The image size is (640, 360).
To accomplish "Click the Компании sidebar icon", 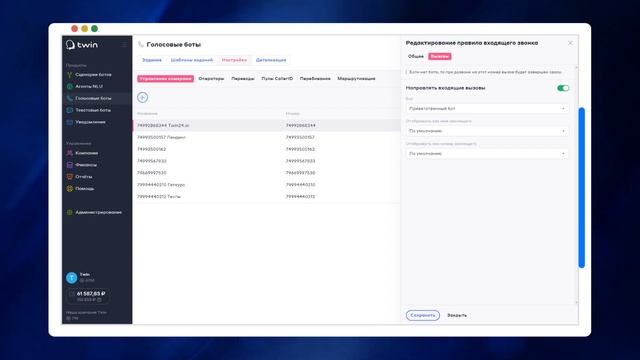I will pos(69,153).
